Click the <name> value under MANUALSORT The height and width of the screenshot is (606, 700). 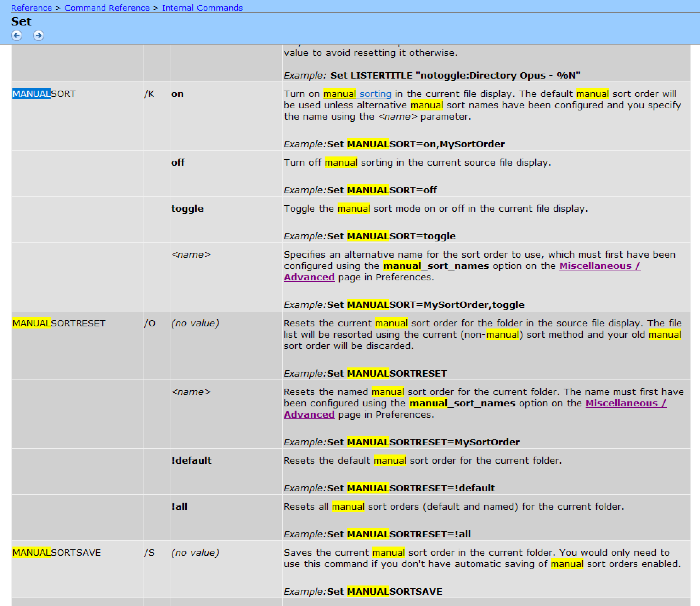point(191,255)
